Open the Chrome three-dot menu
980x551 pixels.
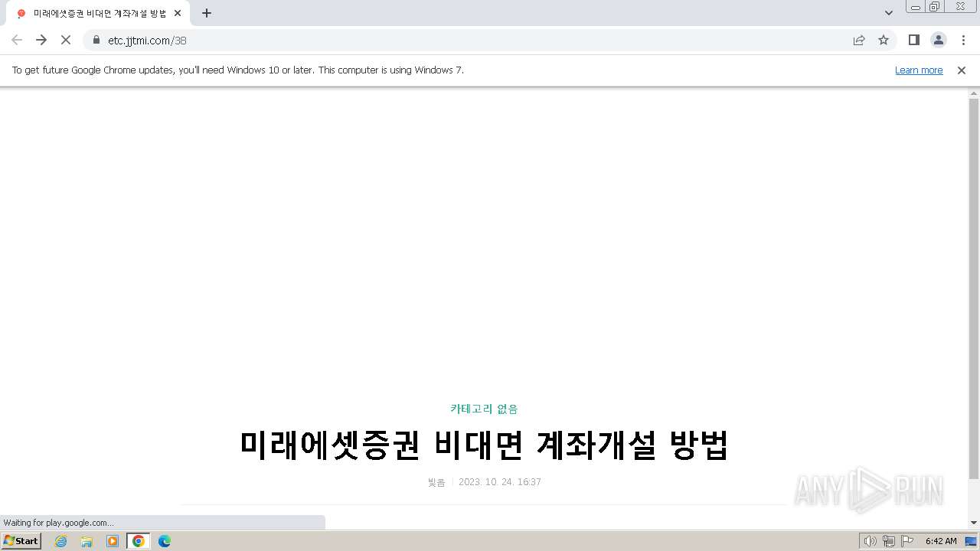963,40
